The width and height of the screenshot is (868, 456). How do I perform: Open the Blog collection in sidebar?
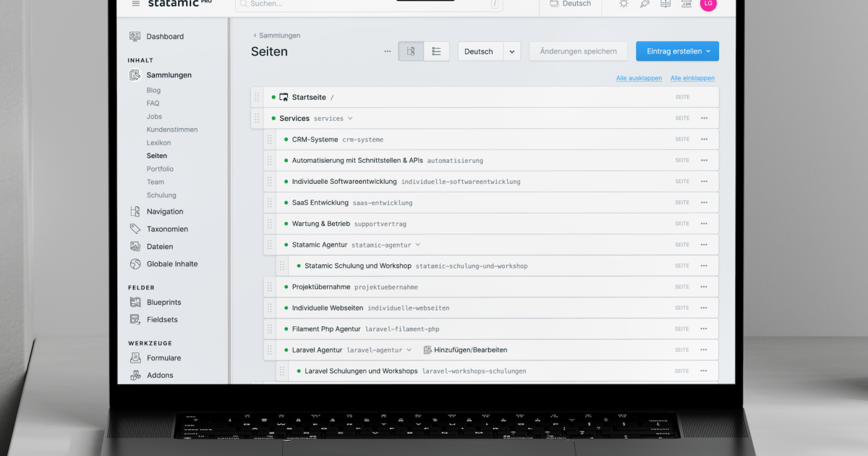tap(153, 90)
